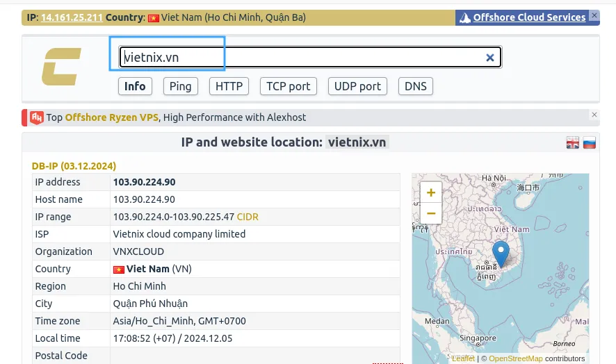The width and height of the screenshot is (616, 364).
Task: Click the IP range value 103.90.224.0-103.90.225.47
Action: (x=174, y=217)
